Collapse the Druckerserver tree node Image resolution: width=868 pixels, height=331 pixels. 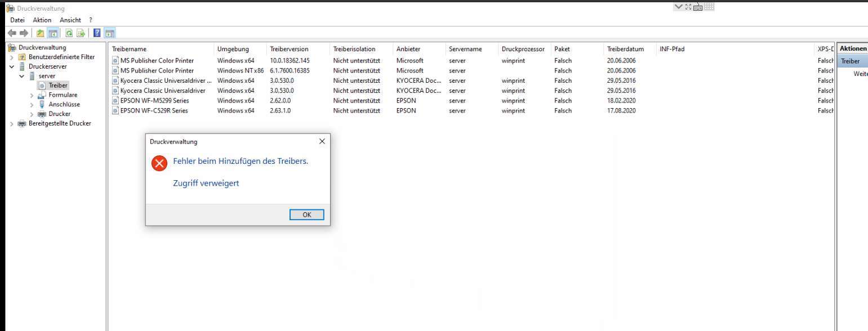coord(12,66)
